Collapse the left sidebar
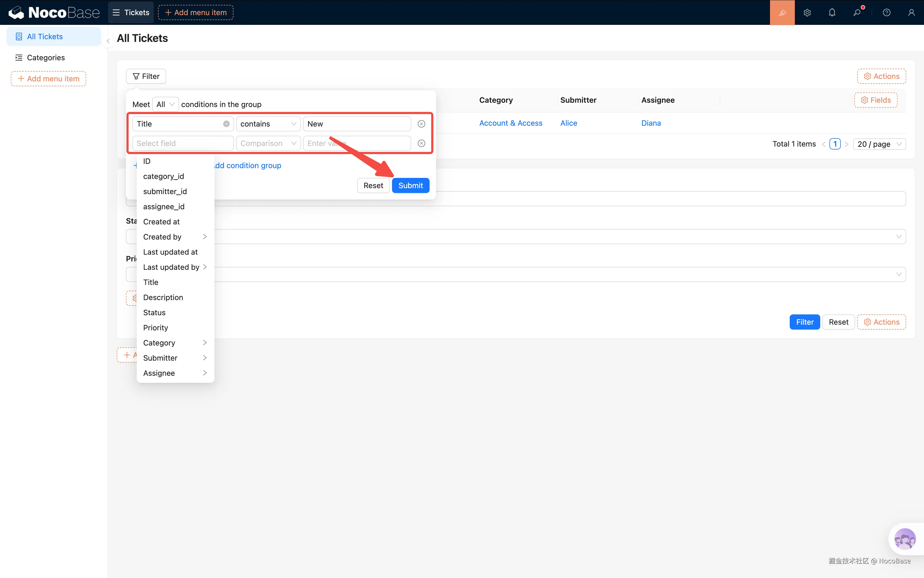The height and width of the screenshot is (578, 924). click(108, 41)
